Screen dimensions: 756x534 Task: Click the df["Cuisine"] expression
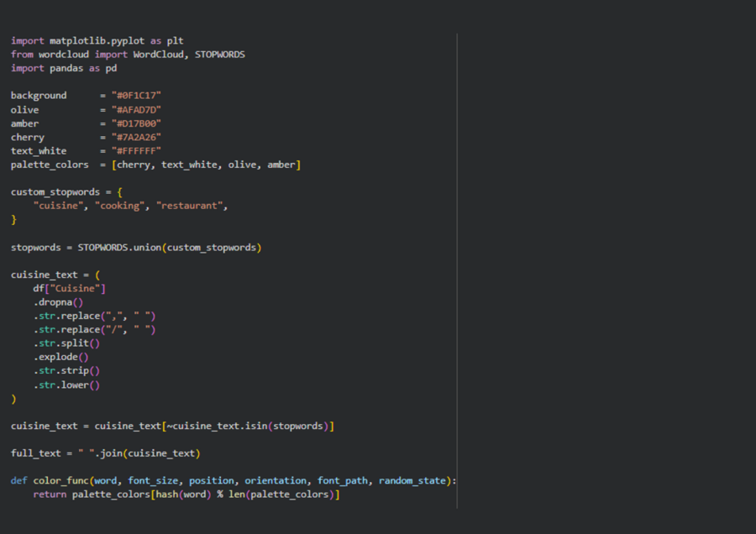pyautogui.click(x=69, y=289)
